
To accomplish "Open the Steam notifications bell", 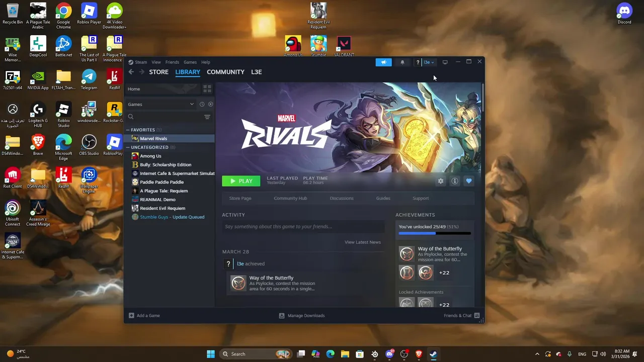I will click(x=402, y=62).
